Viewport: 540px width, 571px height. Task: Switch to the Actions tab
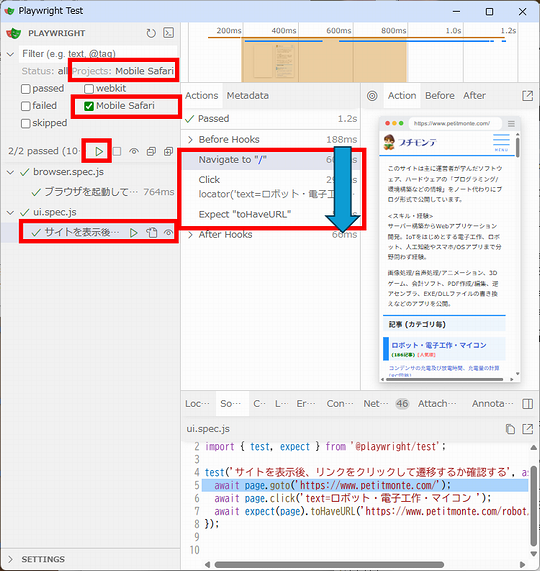click(x=201, y=96)
